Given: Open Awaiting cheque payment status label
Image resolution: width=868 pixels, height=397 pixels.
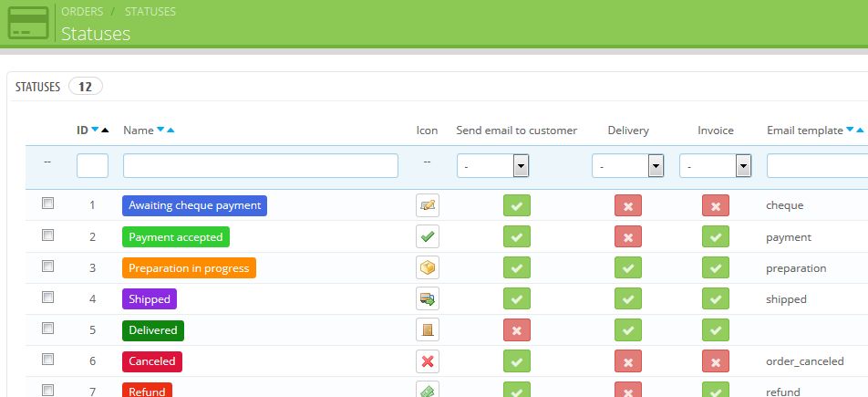Looking at the screenshot, I should click(x=195, y=205).
